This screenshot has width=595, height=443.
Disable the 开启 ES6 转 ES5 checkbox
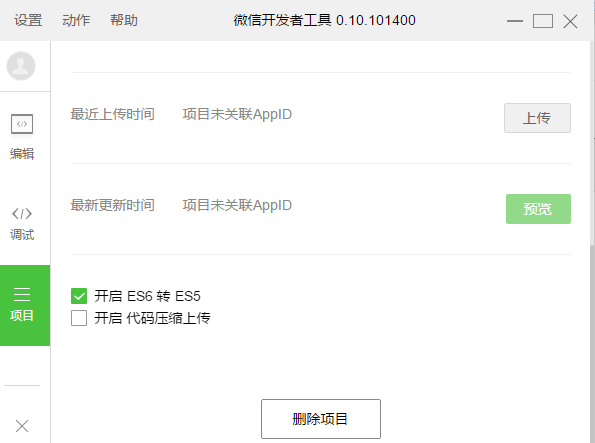pyautogui.click(x=79, y=296)
